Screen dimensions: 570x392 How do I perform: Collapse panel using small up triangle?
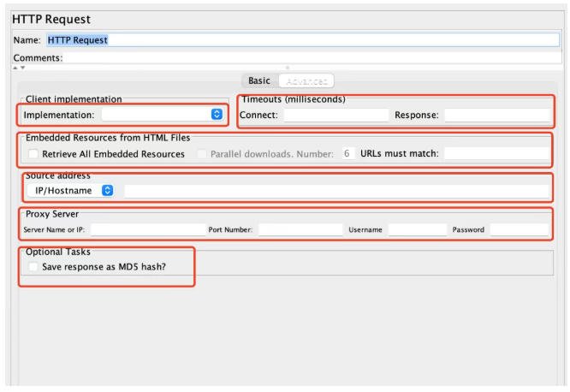[x=15, y=68]
